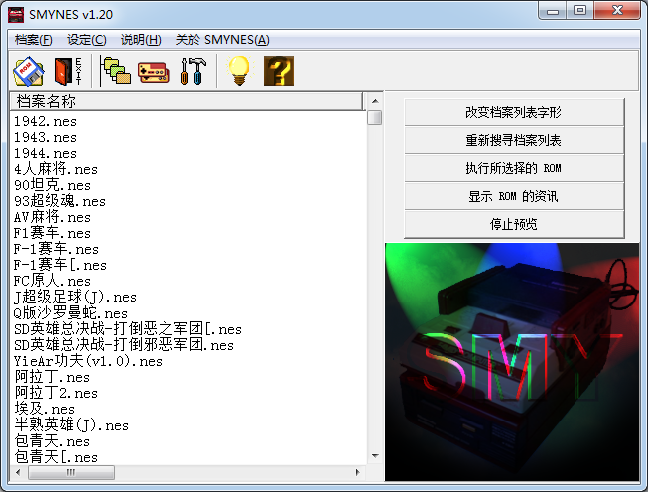Screen dimensions: 648x492
Task: Select AV麻将.nes in the list
Action: 52,217
